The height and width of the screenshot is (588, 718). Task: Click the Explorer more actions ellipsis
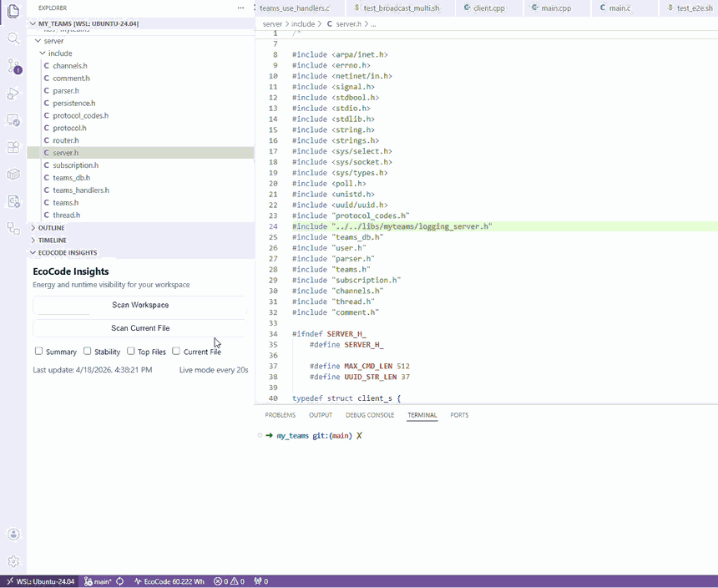click(x=240, y=8)
